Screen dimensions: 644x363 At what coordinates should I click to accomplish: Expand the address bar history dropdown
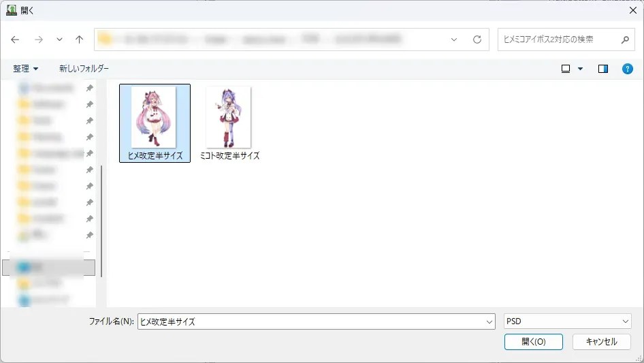pos(454,40)
